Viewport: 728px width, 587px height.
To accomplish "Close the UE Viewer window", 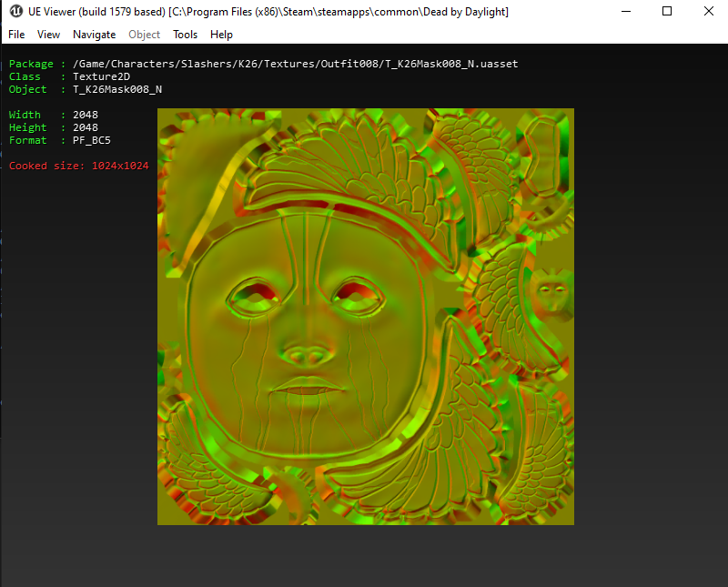I will click(x=708, y=11).
